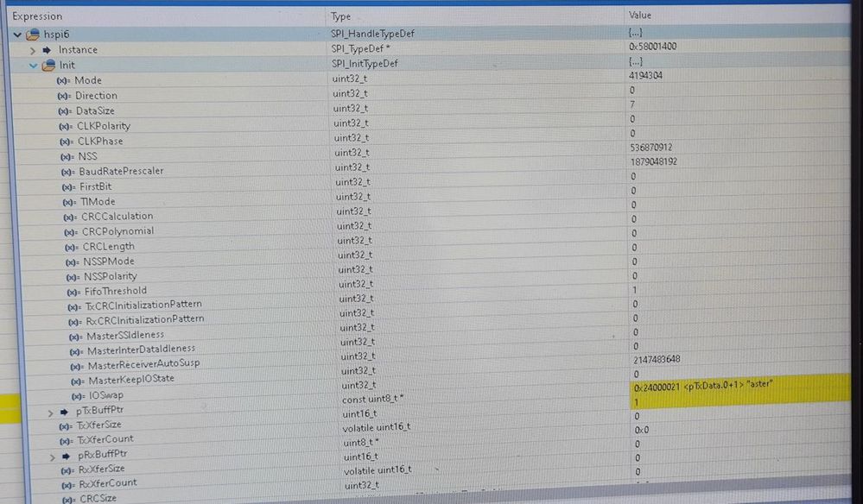The height and width of the screenshot is (504, 863).
Task: Select the TxCRCInitializationPattern row
Action: pyautogui.click(x=143, y=305)
